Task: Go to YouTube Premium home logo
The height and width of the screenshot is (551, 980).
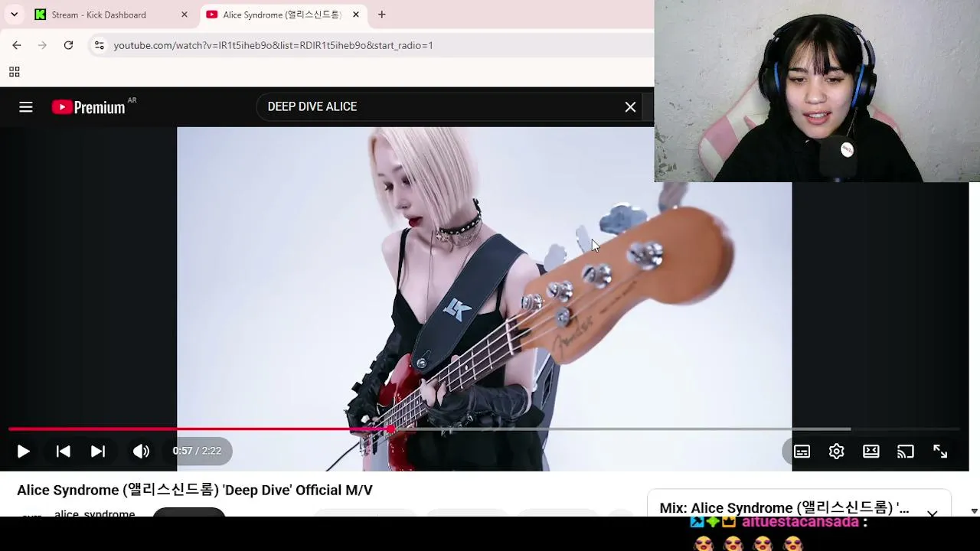Action: coord(89,107)
